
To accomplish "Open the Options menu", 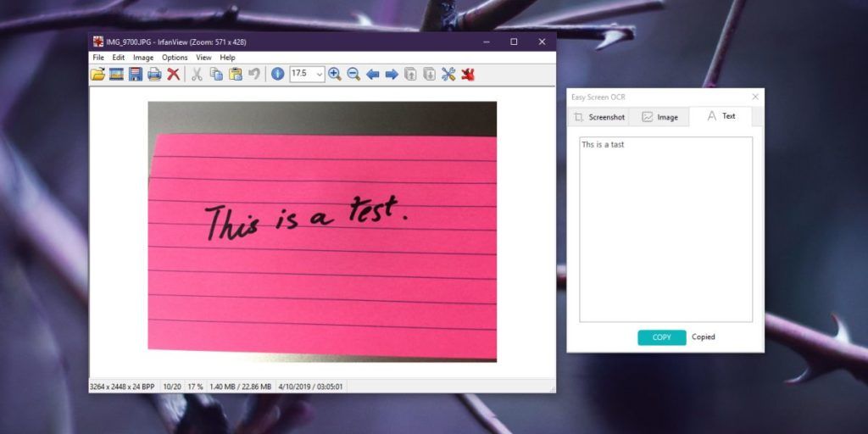I will (x=175, y=58).
